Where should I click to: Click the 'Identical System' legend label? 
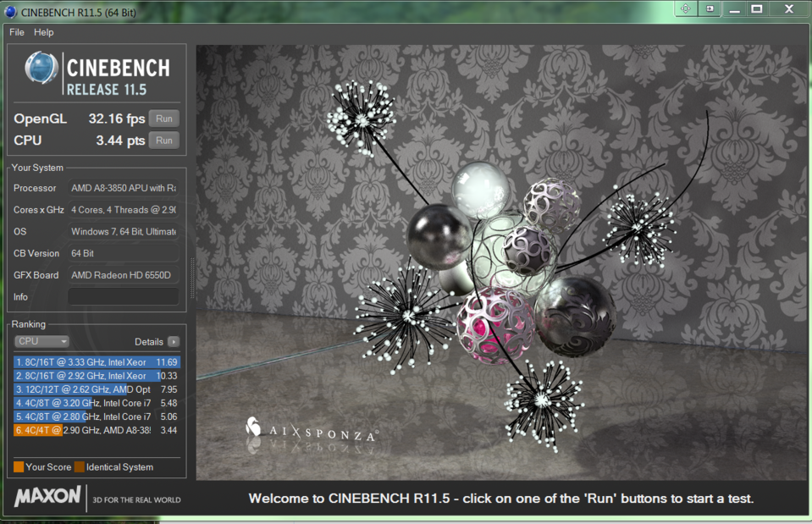(119, 467)
